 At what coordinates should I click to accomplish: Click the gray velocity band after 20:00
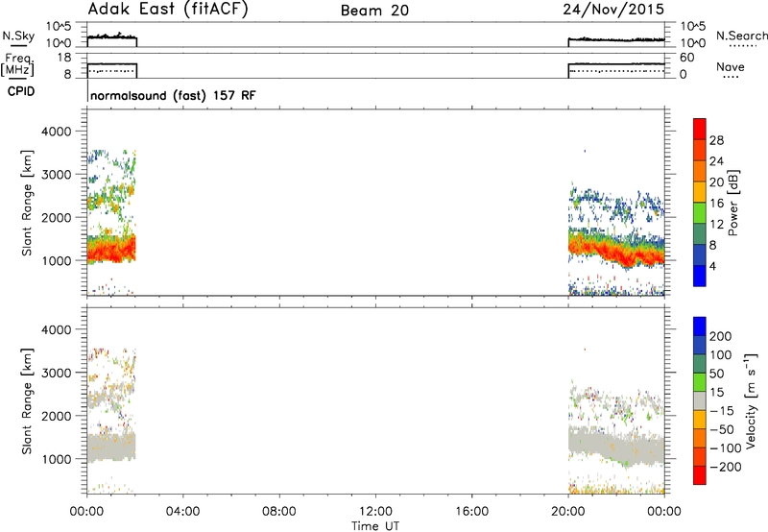tap(616, 445)
